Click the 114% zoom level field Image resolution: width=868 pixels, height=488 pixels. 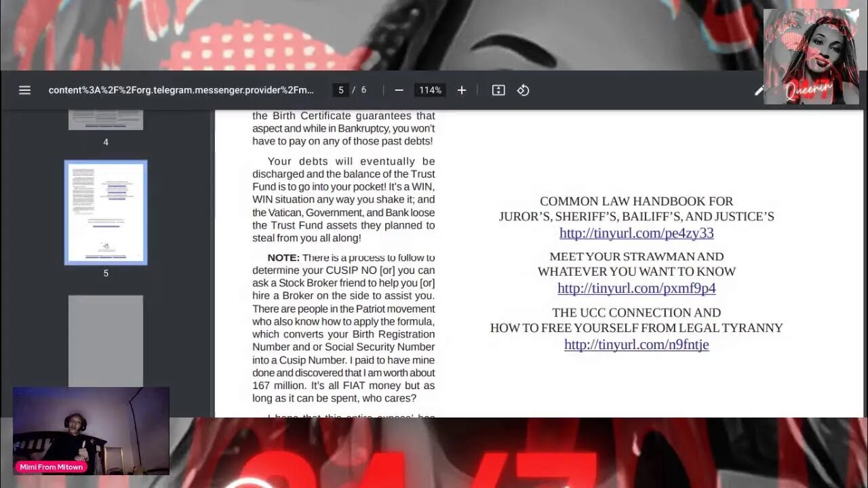[430, 90]
